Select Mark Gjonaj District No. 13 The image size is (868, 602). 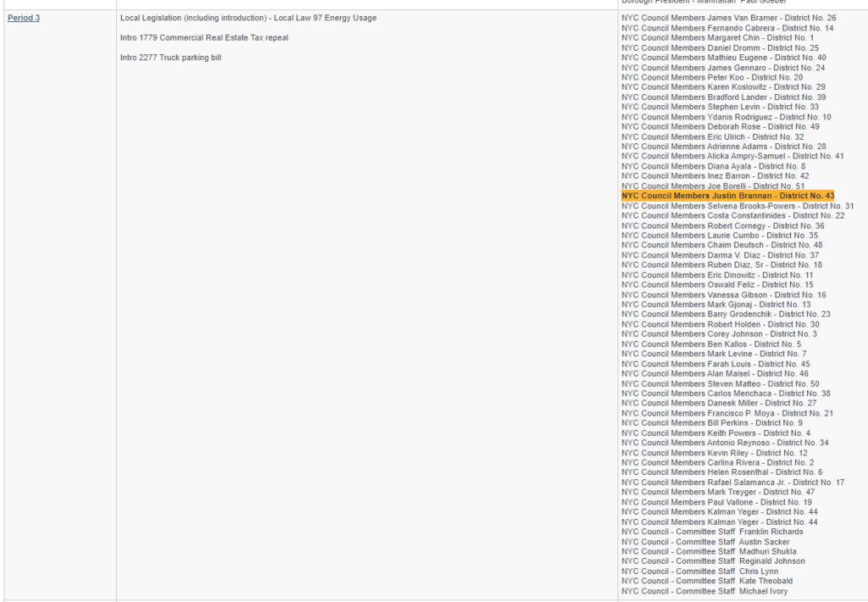pos(715,304)
